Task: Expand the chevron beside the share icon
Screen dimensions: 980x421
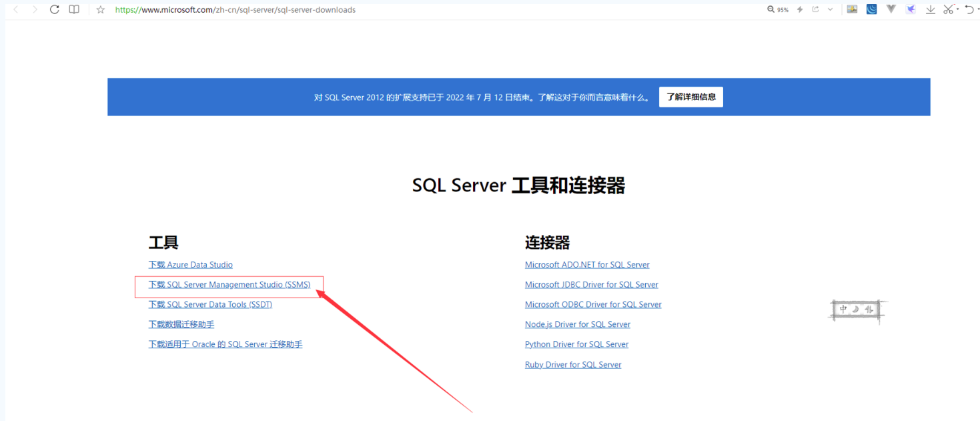Action: tap(831, 9)
